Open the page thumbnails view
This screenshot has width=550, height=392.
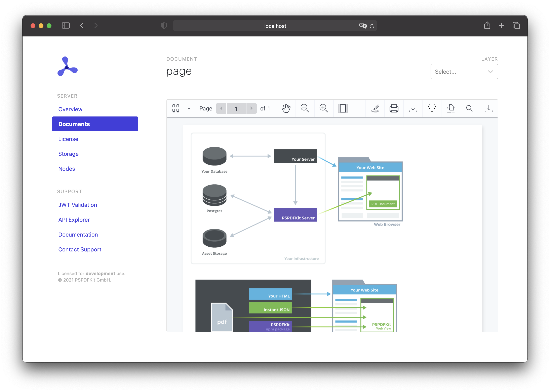(x=176, y=108)
